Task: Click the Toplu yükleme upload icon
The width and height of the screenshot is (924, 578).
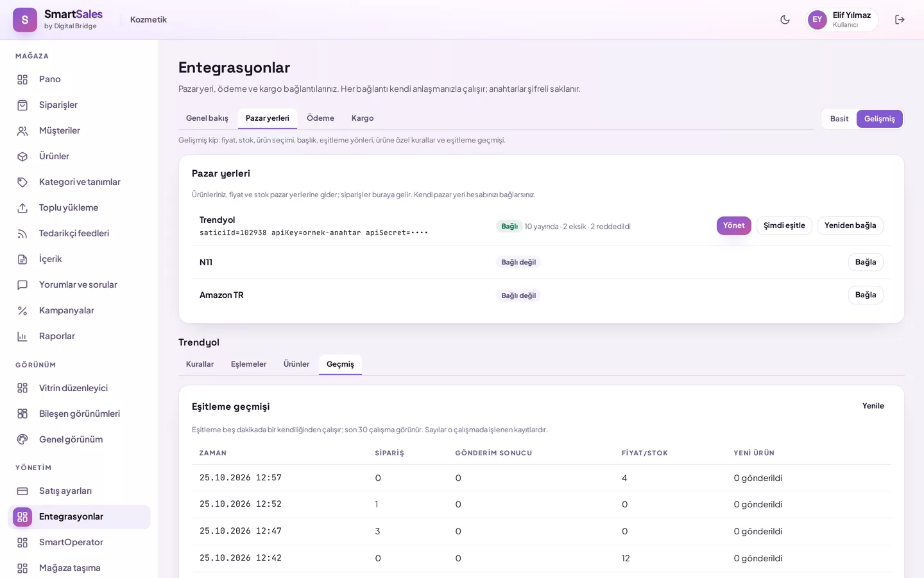Action: pyautogui.click(x=22, y=208)
